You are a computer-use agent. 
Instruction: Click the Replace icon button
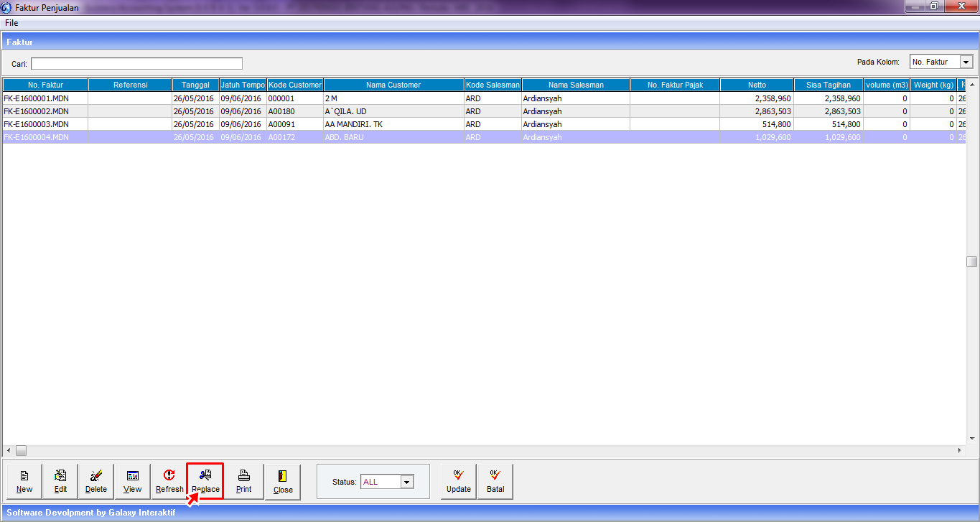point(205,482)
